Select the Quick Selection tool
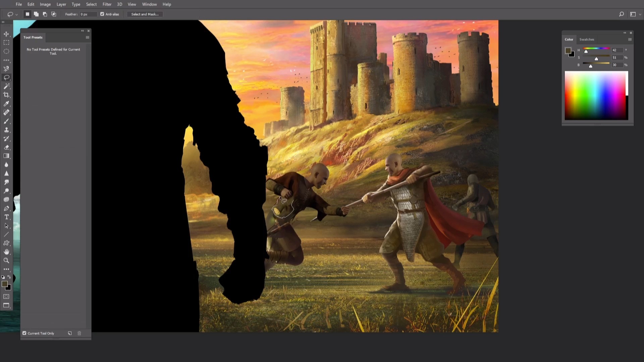This screenshot has width=644, height=362. click(x=6, y=69)
